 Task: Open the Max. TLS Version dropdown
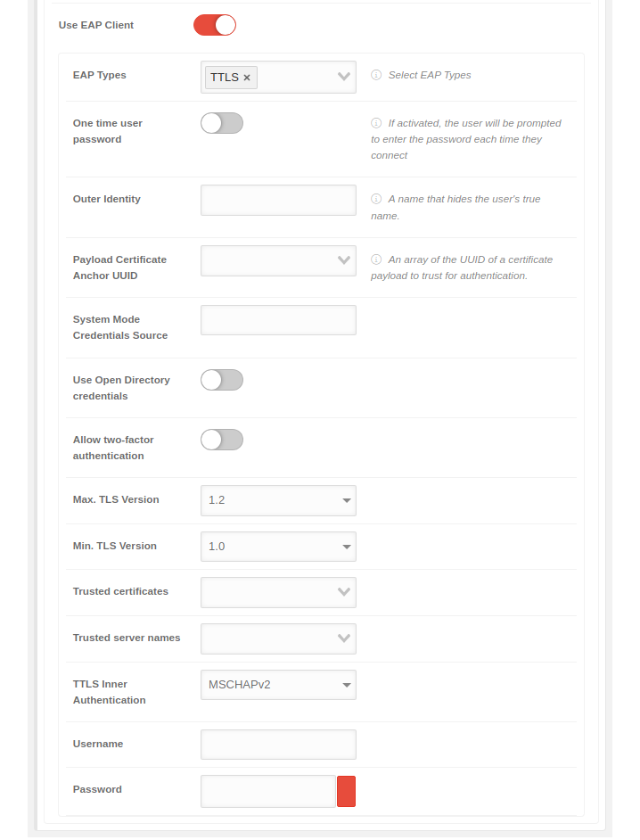[278, 500]
